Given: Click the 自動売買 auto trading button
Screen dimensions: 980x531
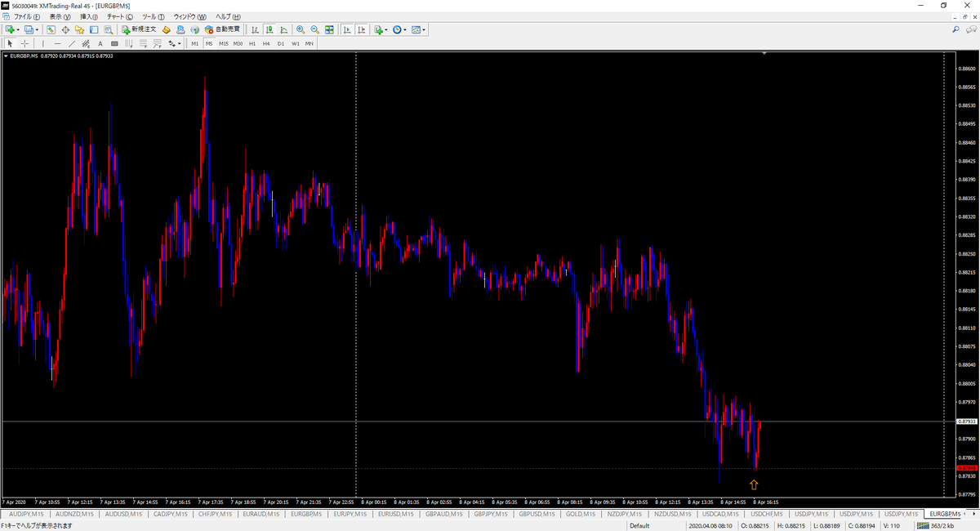Looking at the screenshot, I should [x=222, y=29].
